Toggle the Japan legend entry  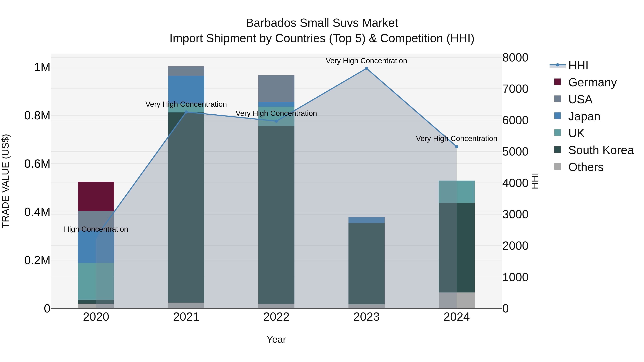tap(577, 116)
